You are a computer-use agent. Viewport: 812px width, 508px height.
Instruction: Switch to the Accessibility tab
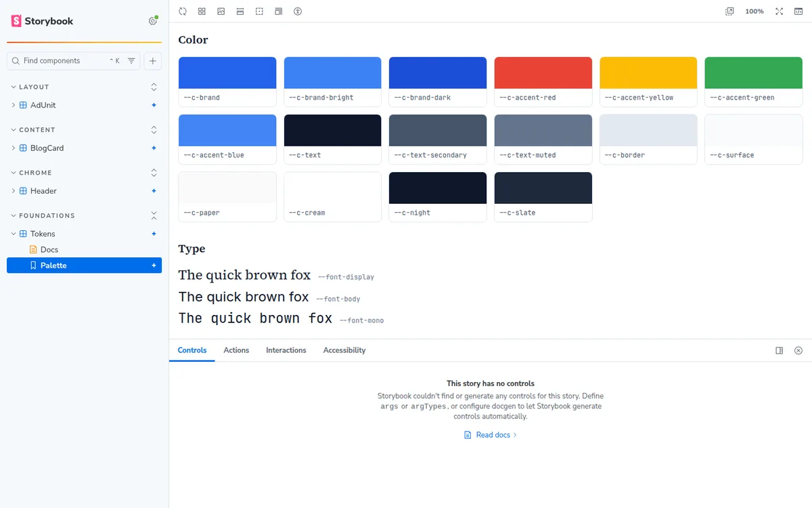pos(344,350)
